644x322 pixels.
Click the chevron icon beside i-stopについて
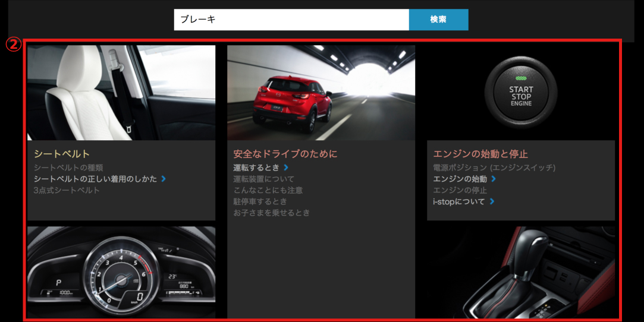pyautogui.click(x=492, y=202)
